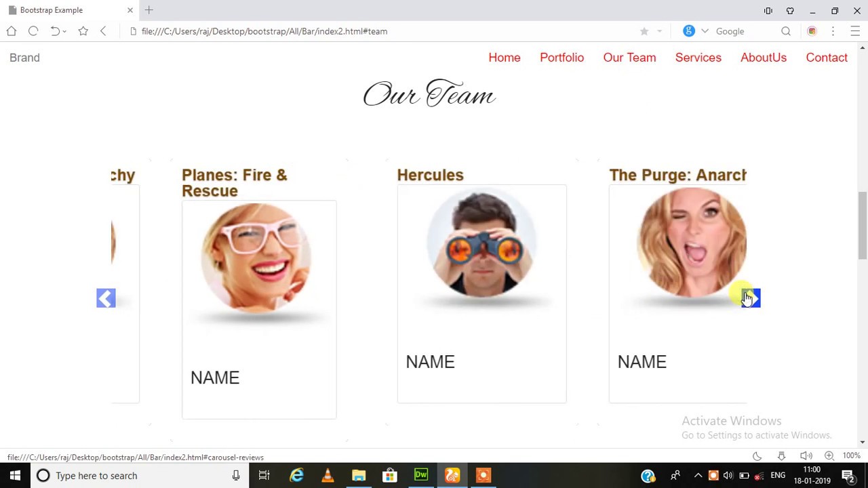
Task: Click the Planes: Fire & Rescue title
Action: click(235, 183)
